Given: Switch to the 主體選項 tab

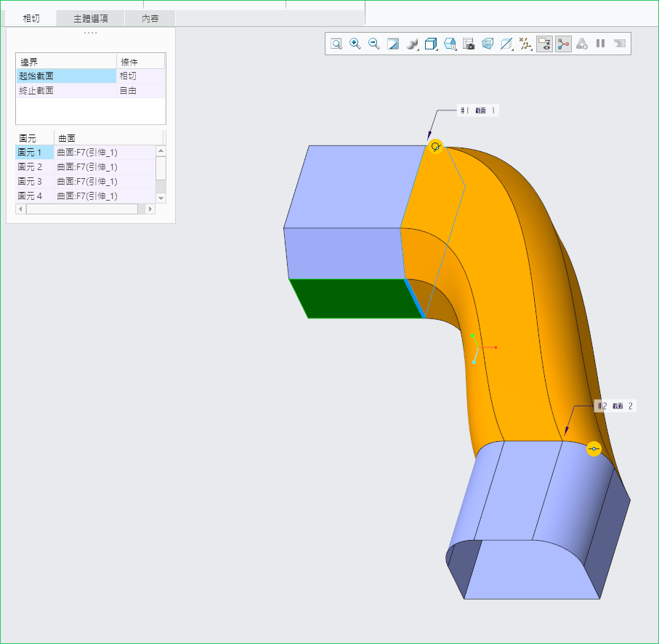Looking at the screenshot, I should [90, 18].
